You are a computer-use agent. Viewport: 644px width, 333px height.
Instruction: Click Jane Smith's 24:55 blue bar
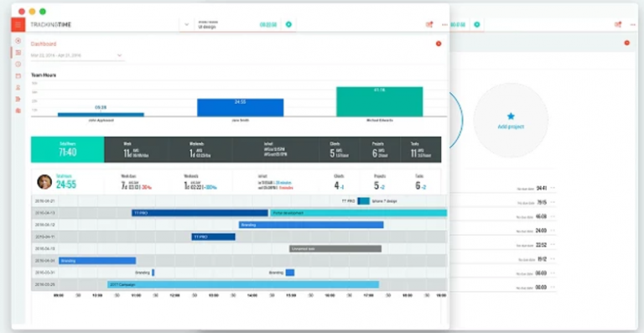pos(241,107)
